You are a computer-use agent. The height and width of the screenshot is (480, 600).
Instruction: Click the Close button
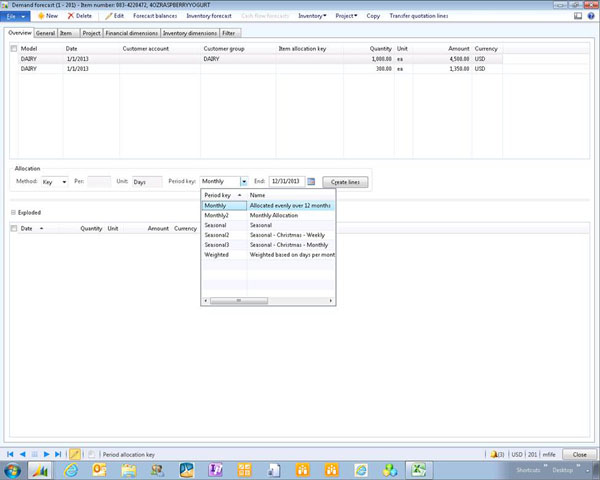point(579,454)
